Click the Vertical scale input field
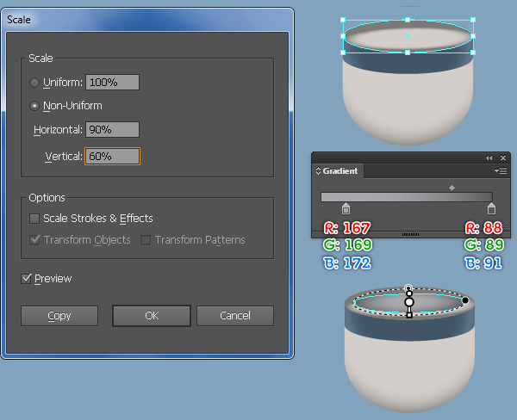Screen dimensions: 517x420 [112, 156]
